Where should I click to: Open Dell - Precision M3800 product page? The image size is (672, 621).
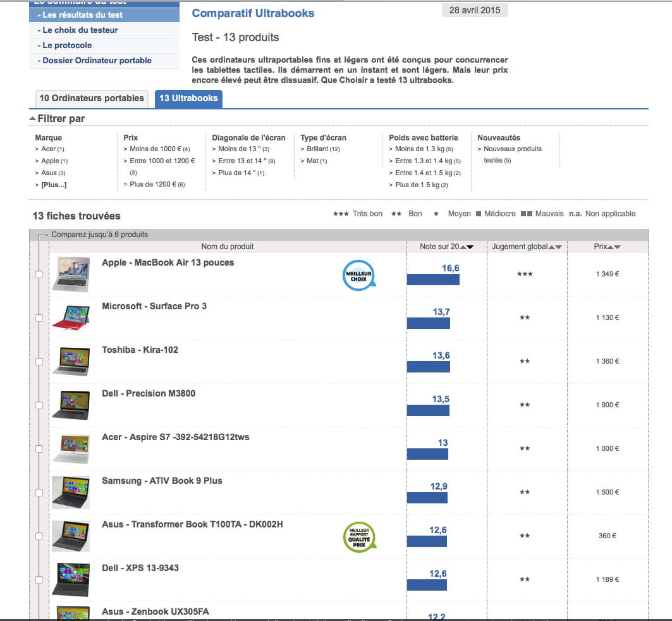[x=149, y=394]
